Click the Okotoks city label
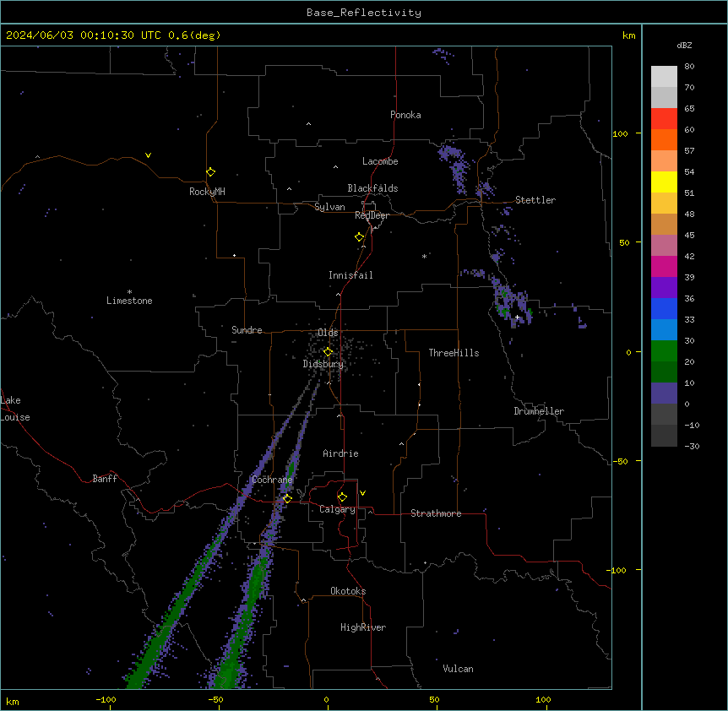This screenshot has width=728, height=711. coord(348,591)
